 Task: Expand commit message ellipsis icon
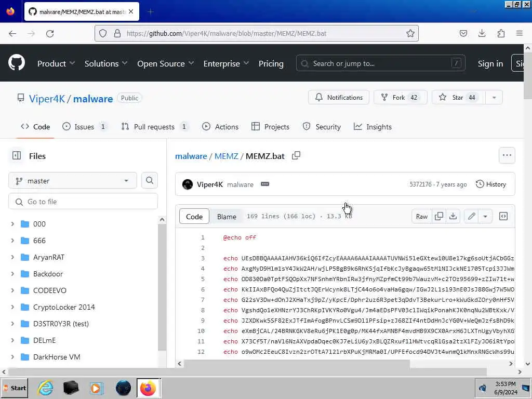point(265,184)
